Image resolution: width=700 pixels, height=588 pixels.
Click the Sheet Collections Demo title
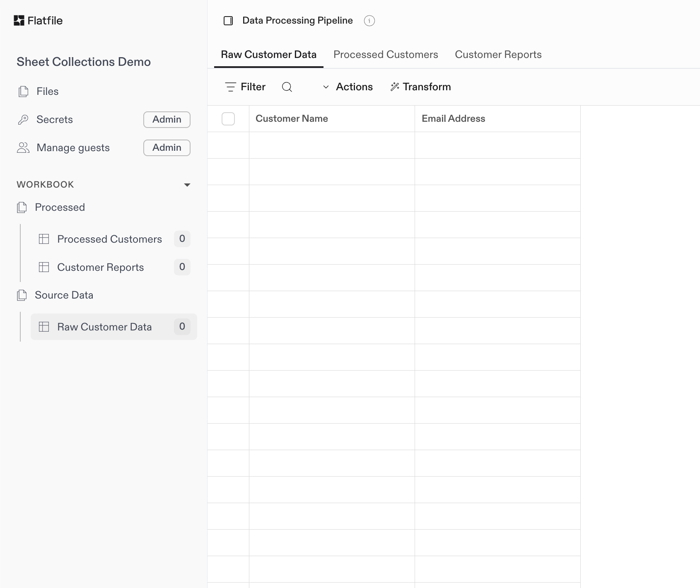pos(84,62)
